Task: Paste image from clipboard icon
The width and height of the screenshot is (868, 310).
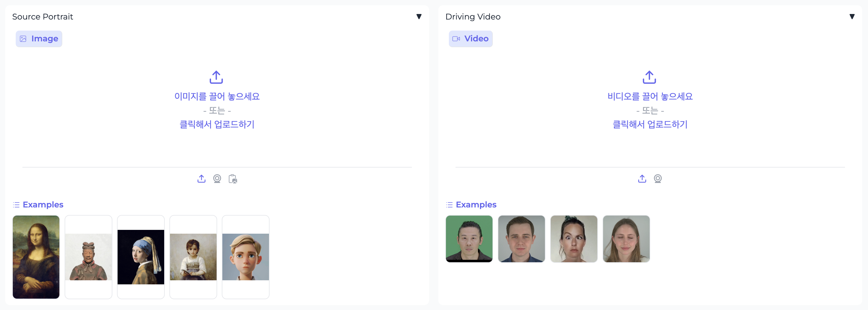Action: click(x=233, y=178)
